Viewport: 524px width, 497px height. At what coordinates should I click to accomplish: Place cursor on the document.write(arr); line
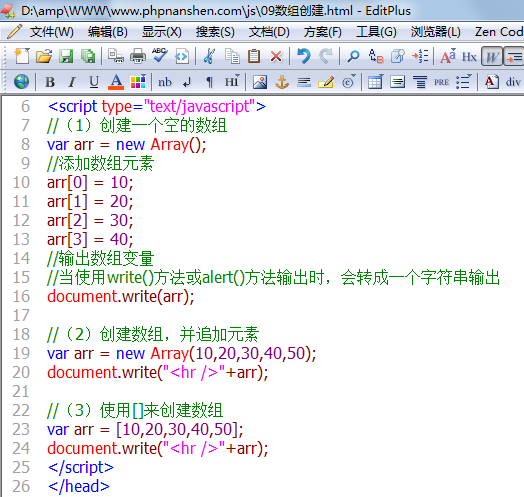click(x=121, y=296)
